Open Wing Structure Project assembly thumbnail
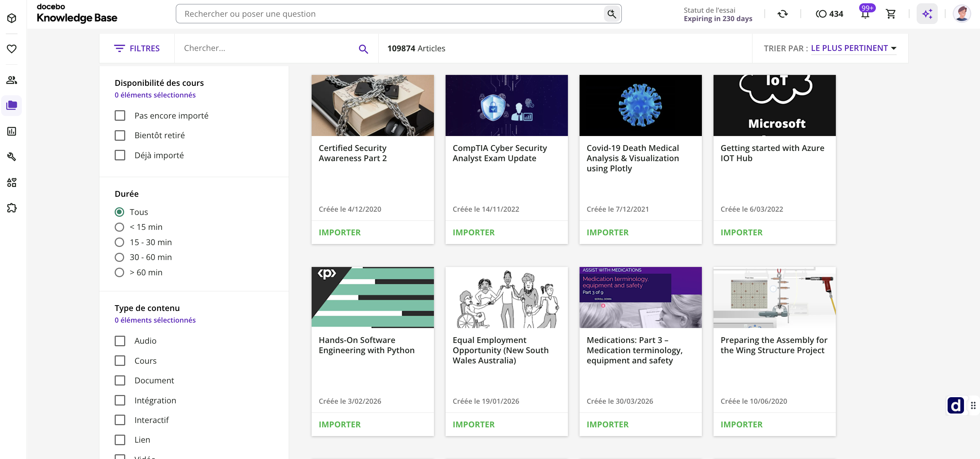The width and height of the screenshot is (980, 459). pos(774,298)
